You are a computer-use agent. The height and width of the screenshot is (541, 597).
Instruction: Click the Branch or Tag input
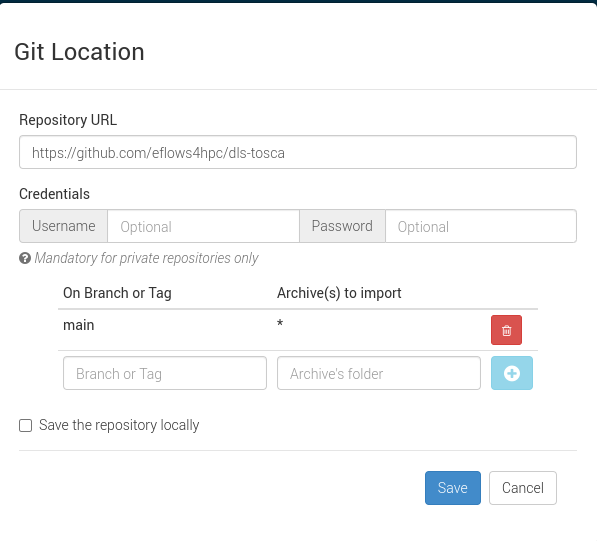(165, 373)
